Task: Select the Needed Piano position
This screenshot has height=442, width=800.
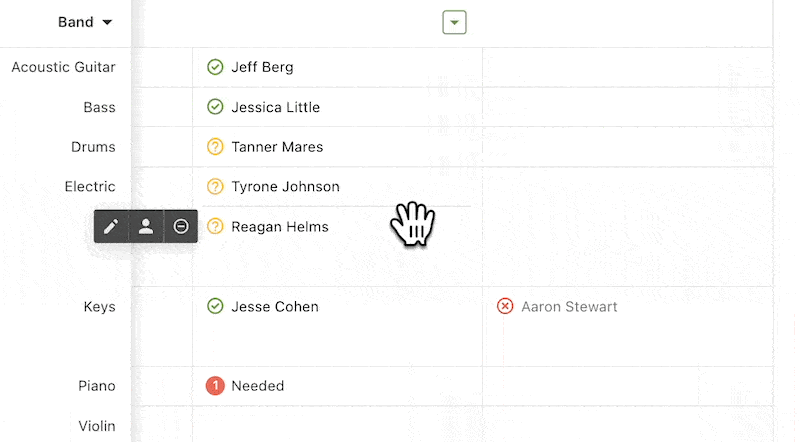Action: pos(258,386)
